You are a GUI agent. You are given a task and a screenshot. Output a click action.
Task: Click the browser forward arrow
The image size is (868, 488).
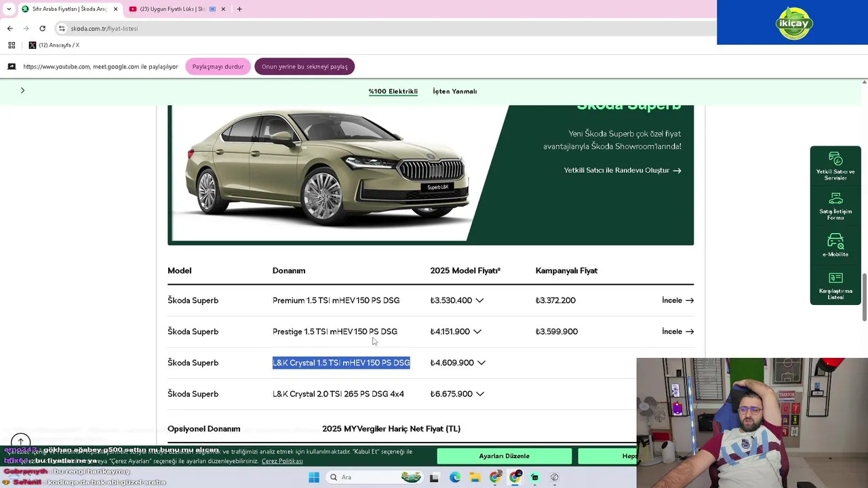coord(26,28)
